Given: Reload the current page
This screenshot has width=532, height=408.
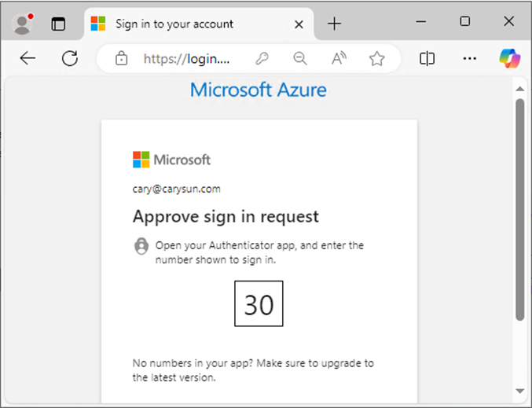Looking at the screenshot, I should pyautogui.click(x=70, y=58).
